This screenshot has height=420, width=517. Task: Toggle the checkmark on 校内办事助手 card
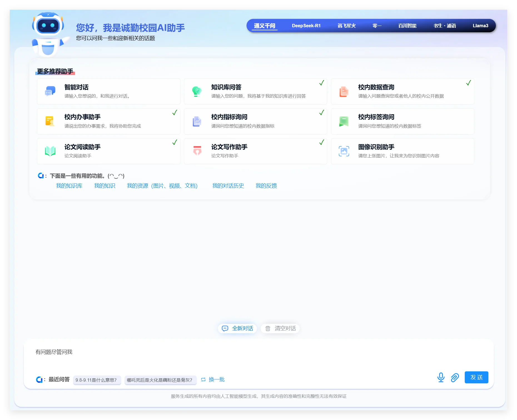point(175,113)
